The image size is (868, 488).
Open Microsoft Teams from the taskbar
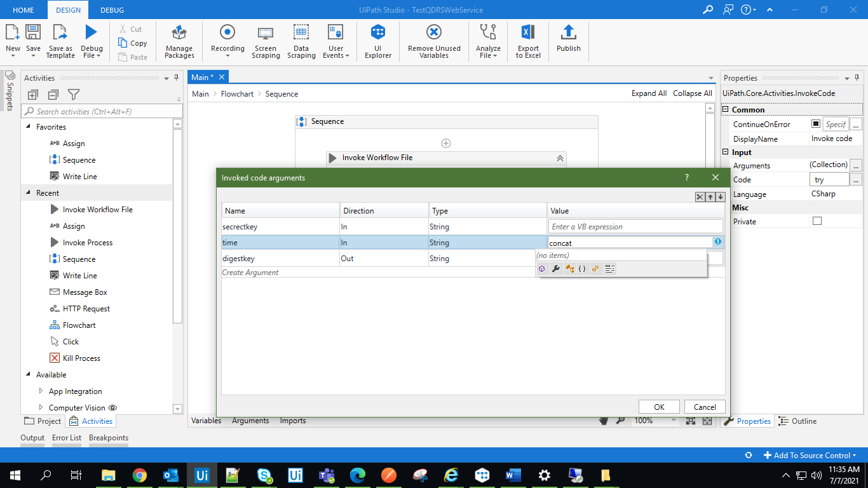pyautogui.click(x=327, y=475)
